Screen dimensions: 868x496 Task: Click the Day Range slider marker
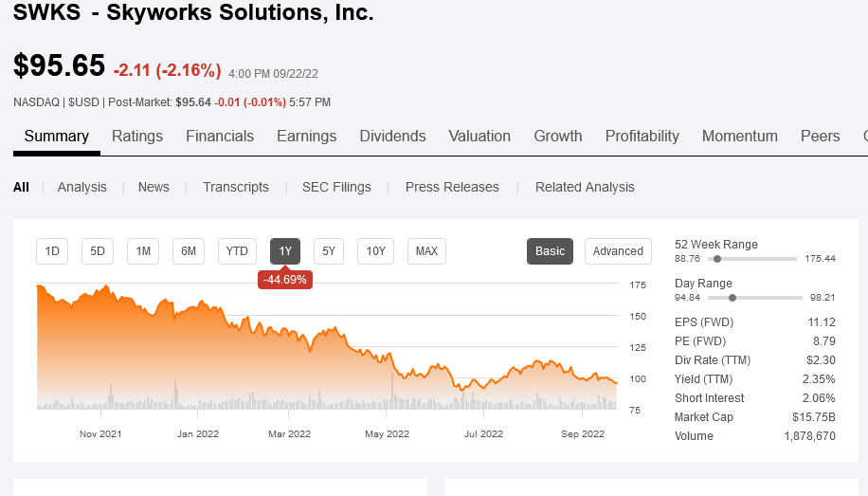[x=732, y=297]
